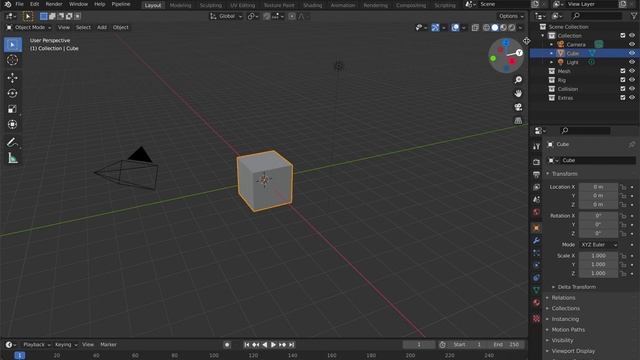
Task: Select the Cursor tool in the toolbar
Action: pos(12,60)
